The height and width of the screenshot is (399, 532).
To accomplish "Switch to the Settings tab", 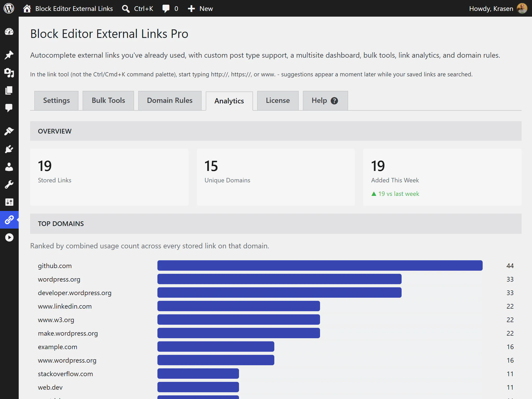I will [56, 101].
